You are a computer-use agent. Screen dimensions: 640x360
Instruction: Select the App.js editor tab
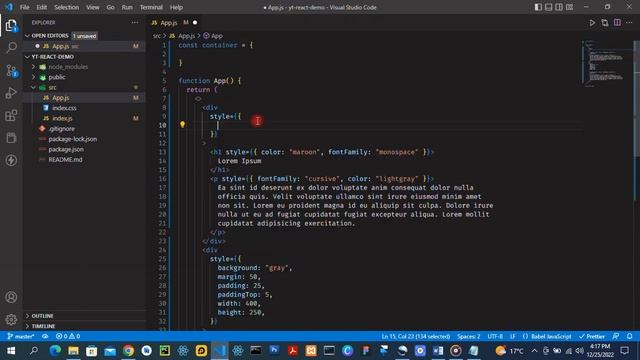(174, 22)
